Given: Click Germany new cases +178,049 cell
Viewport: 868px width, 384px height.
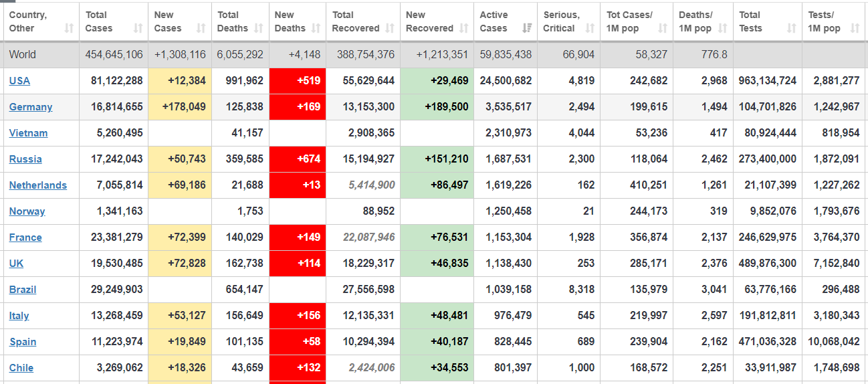Looking at the screenshot, I should tap(180, 107).
